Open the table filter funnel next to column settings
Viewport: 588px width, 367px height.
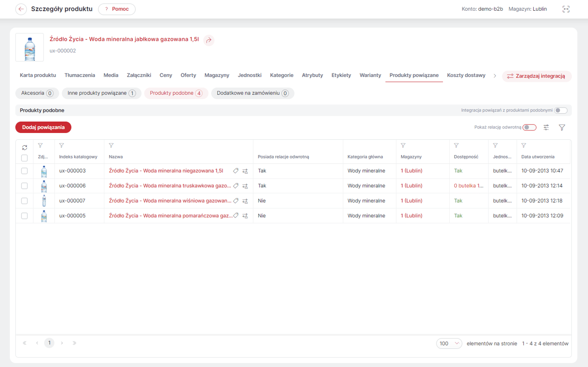click(x=562, y=128)
